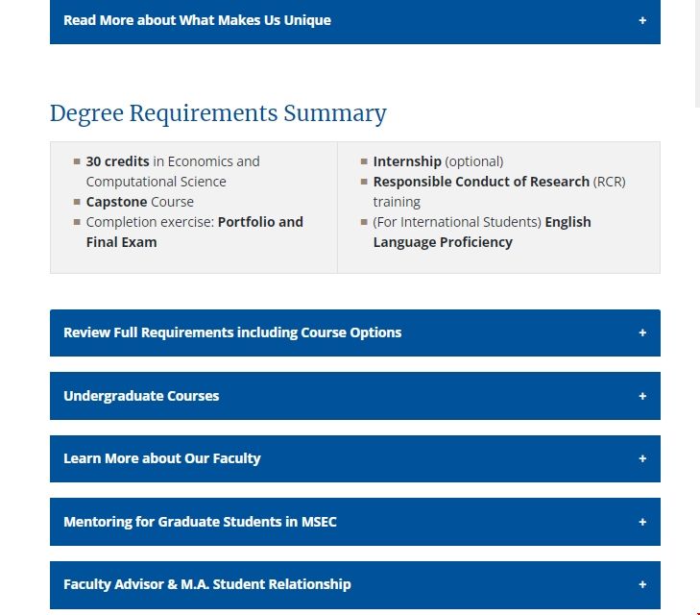Expand the 'Learn More about Our Faculty' section
The image size is (700, 615).
point(161,458)
